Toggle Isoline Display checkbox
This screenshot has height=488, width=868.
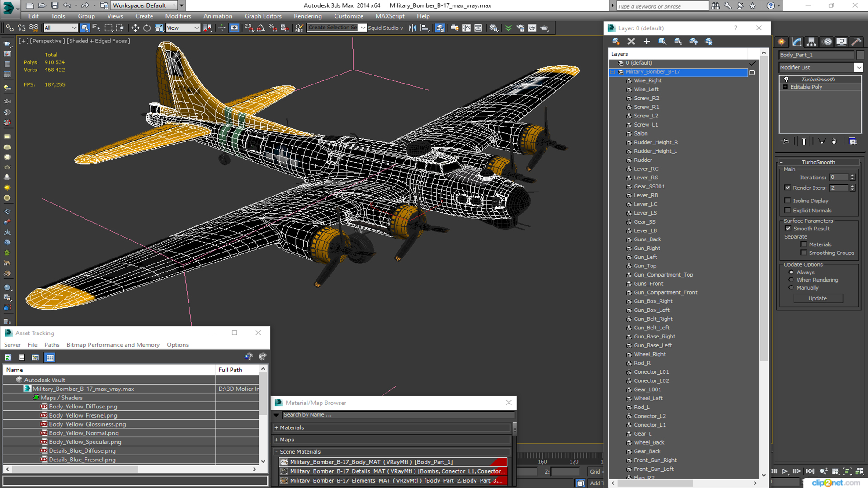[788, 201]
